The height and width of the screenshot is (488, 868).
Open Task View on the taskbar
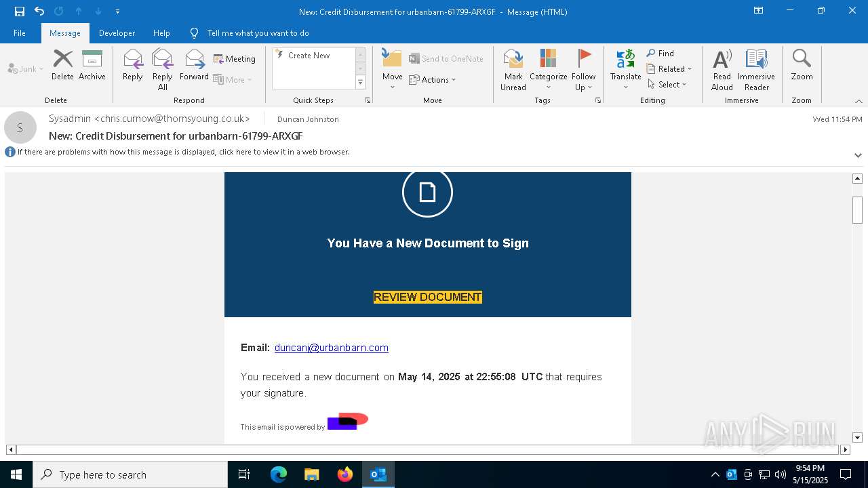(244, 474)
